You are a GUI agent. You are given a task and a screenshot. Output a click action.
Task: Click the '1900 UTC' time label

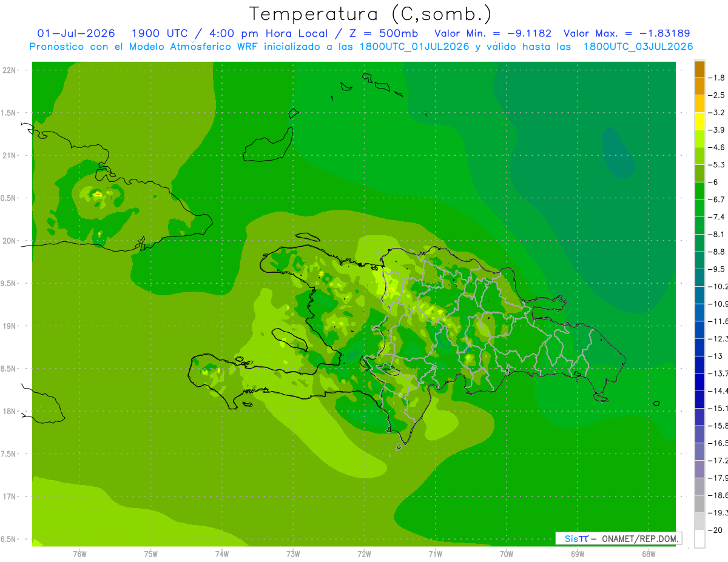[159, 33]
